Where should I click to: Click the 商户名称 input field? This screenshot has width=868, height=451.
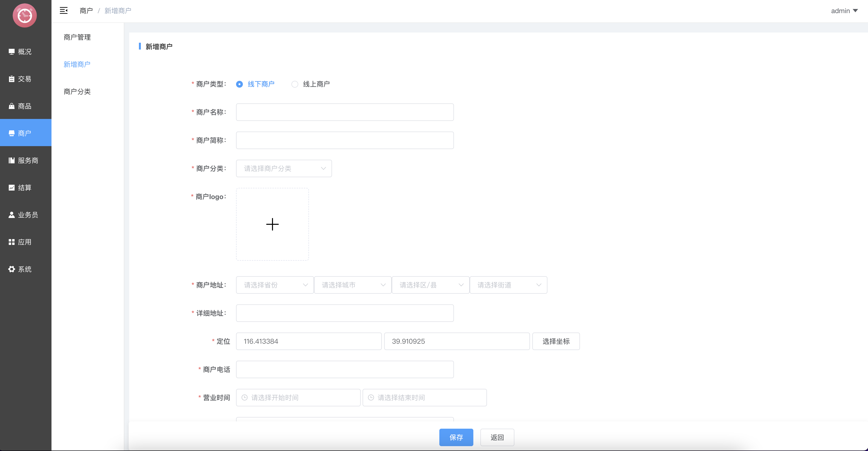[345, 112]
